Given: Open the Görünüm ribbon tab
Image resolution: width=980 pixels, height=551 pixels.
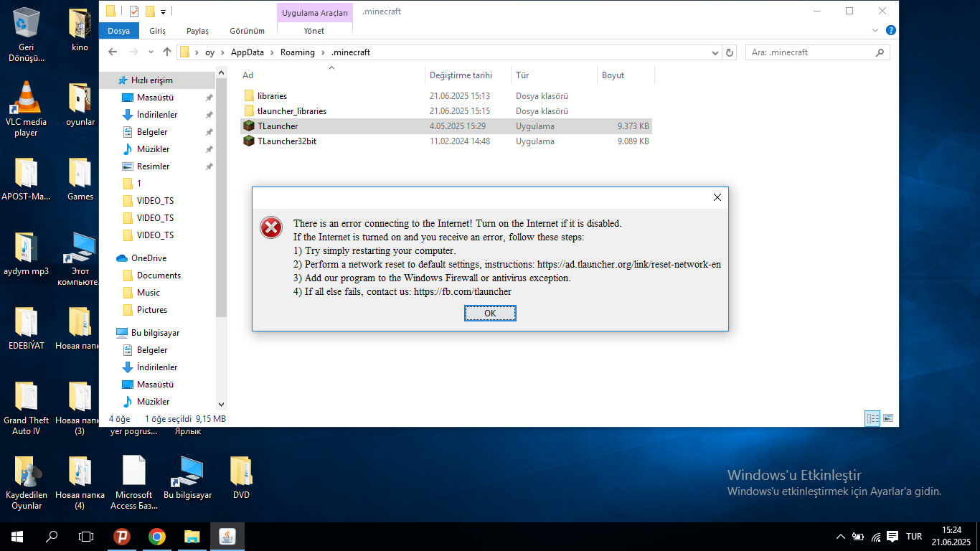Looking at the screenshot, I should pos(247,31).
